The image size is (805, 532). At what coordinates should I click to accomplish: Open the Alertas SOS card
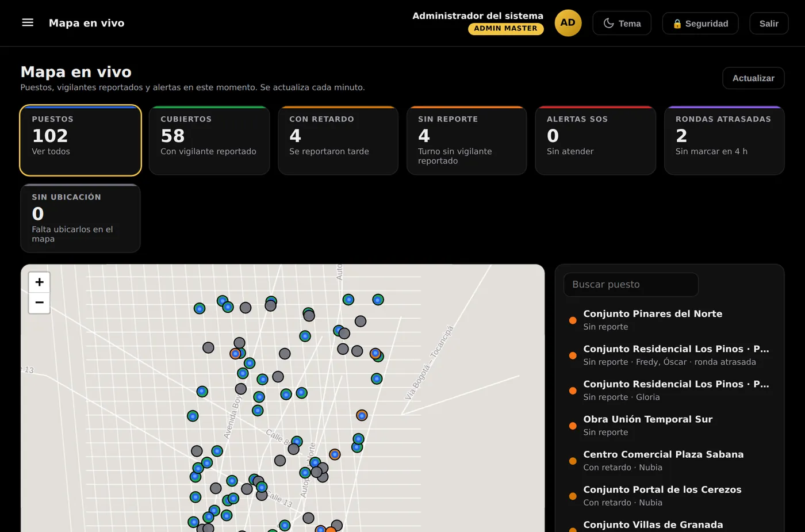(x=596, y=140)
